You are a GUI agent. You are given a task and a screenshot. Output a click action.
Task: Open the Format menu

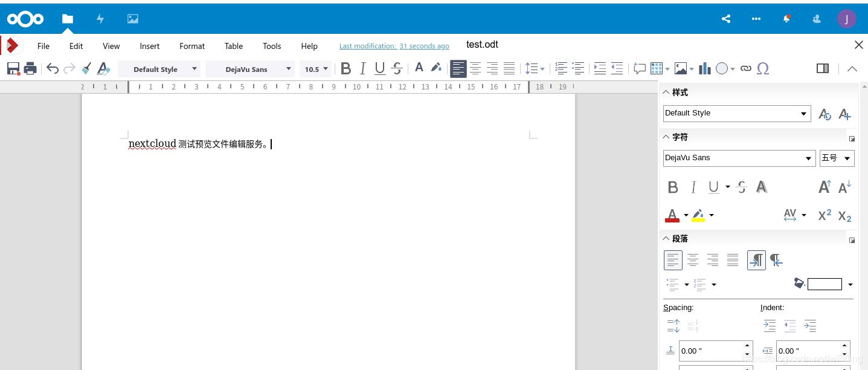click(192, 46)
